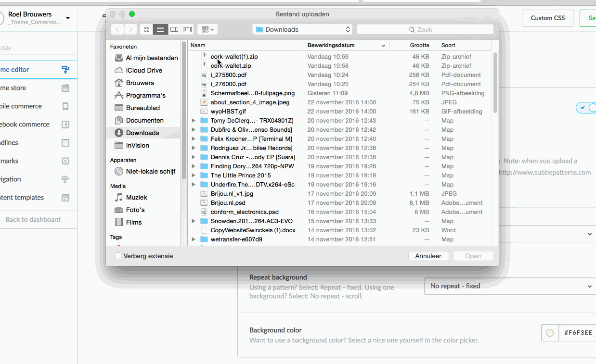Select Downloads in sidebar
This screenshot has width=596, height=364.
tap(143, 133)
